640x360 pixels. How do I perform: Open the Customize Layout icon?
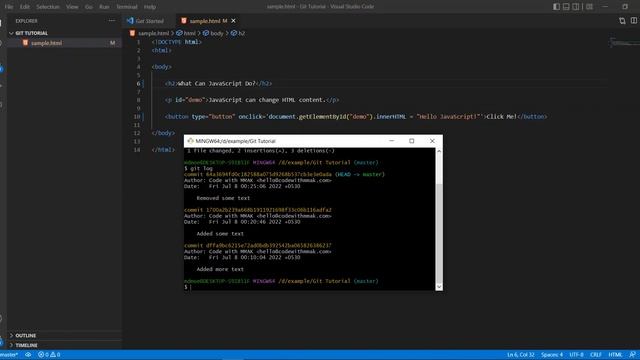click(x=589, y=7)
